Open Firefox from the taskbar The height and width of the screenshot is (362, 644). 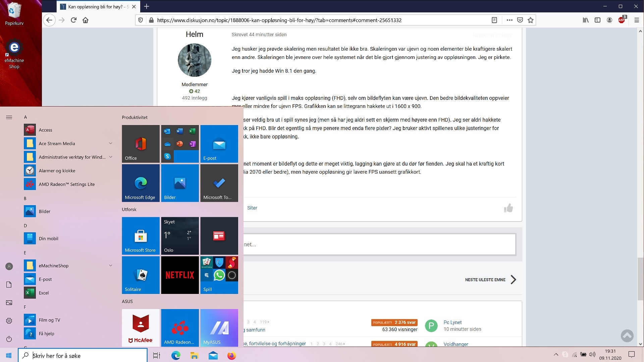pos(231,356)
